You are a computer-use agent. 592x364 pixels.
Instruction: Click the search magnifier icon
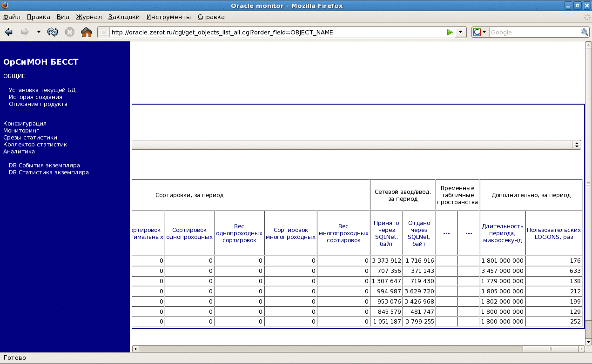tap(585, 32)
